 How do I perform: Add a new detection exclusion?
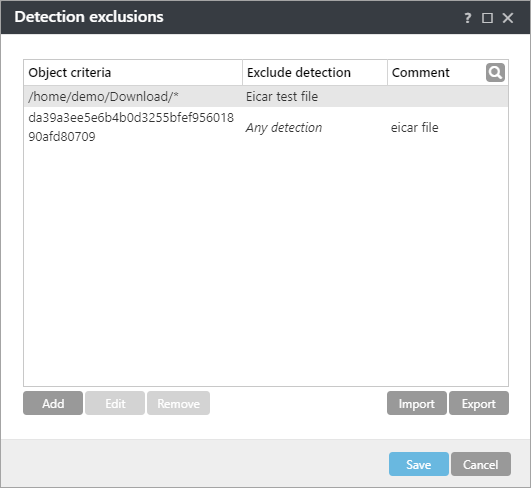(x=53, y=403)
